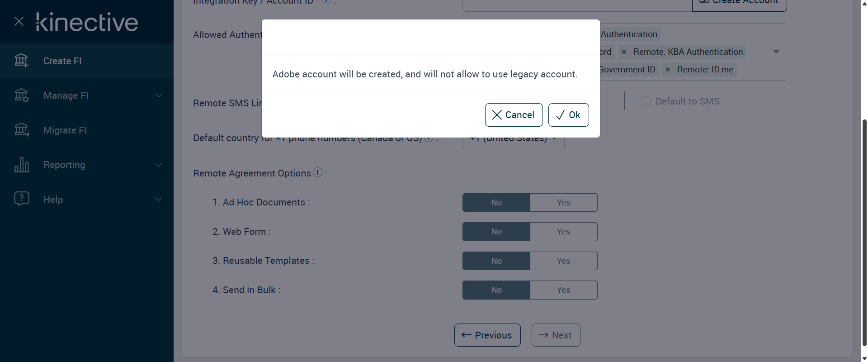Click the Migrate FI arrow-bank icon
Screen dimensions: 868x362
pyautogui.click(x=21, y=130)
